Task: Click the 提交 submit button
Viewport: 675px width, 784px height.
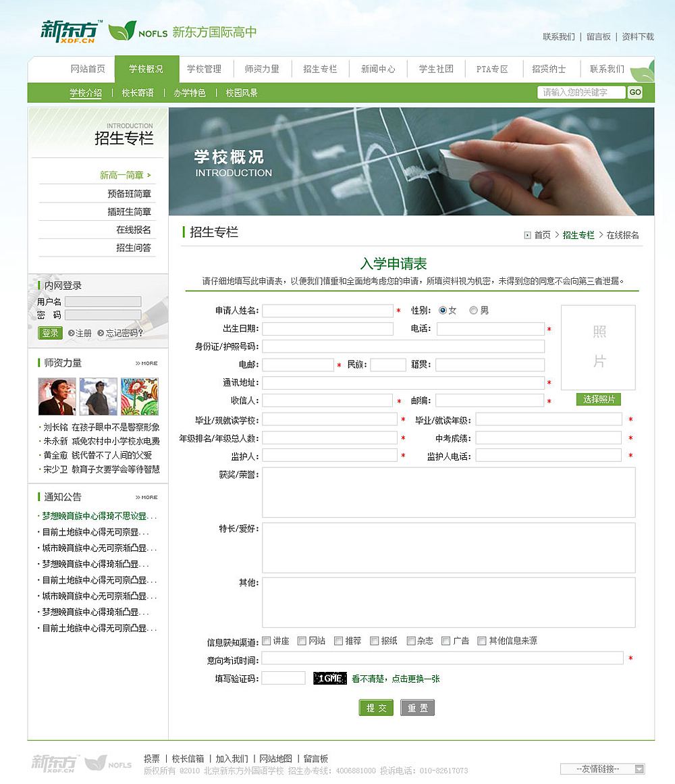Action: [375, 708]
